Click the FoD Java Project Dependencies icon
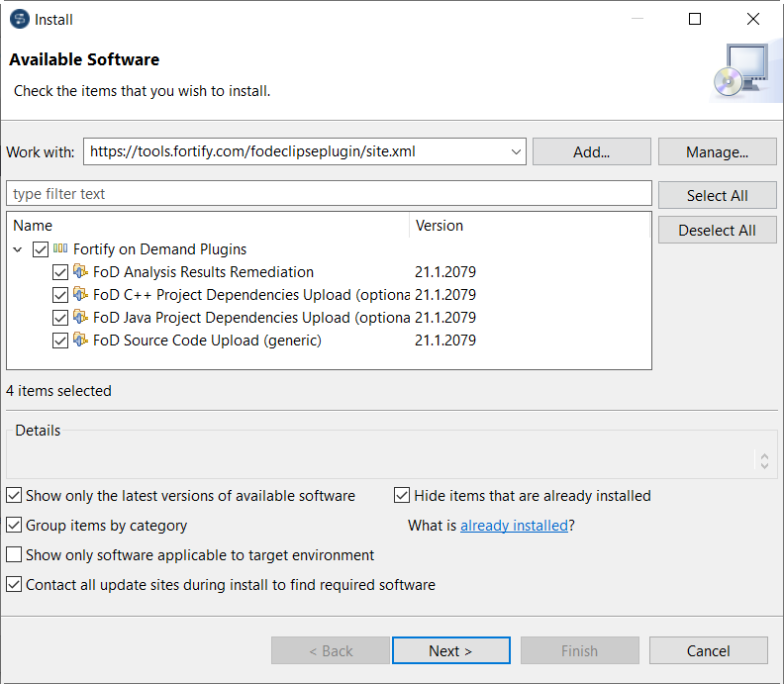This screenshot has width=784, height=684. [80, 318]
